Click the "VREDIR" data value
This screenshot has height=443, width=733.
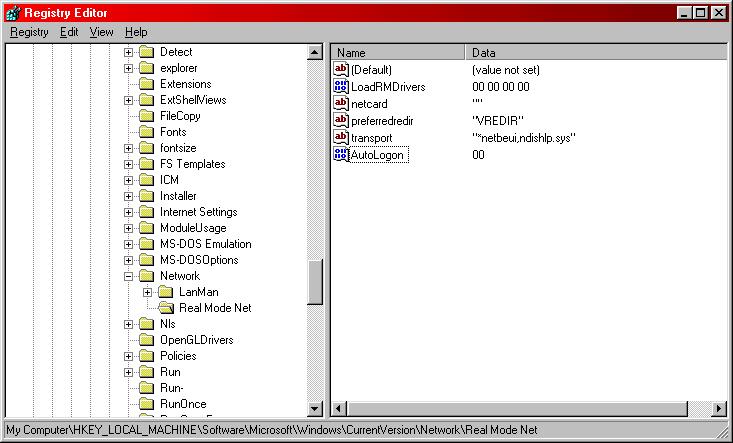498,121
